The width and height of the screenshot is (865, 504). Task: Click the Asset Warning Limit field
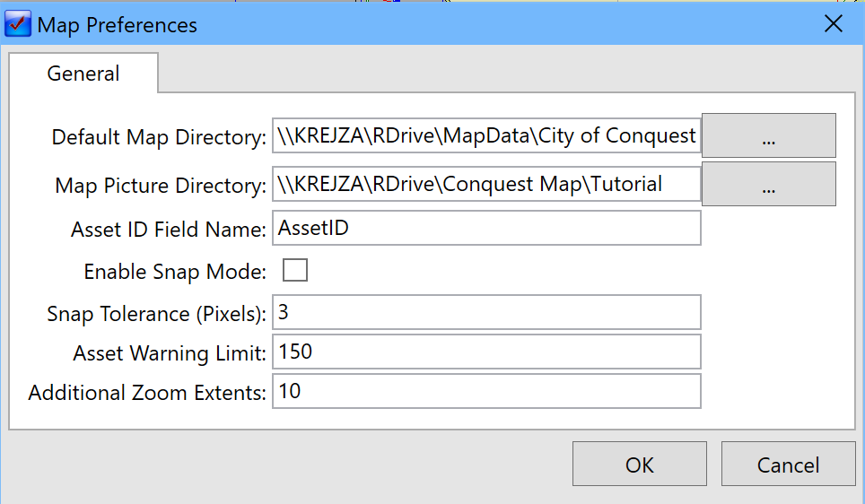coord(486,352)
